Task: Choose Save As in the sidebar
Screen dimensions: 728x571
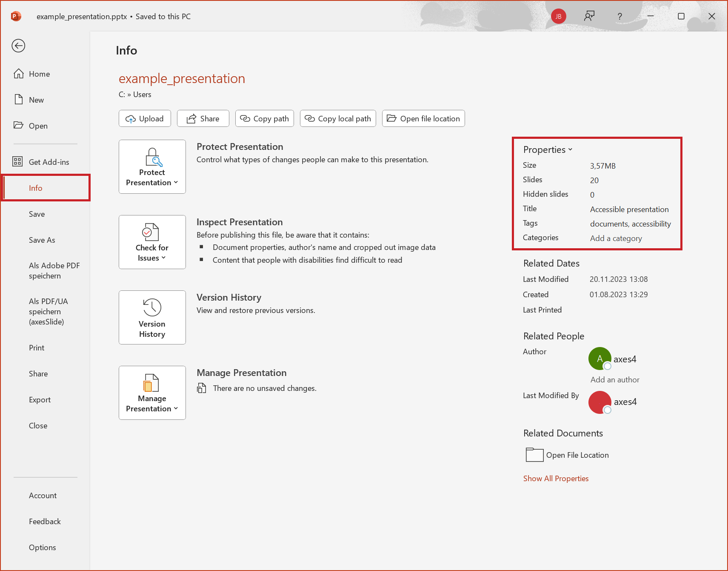Action: pos(45,240)
